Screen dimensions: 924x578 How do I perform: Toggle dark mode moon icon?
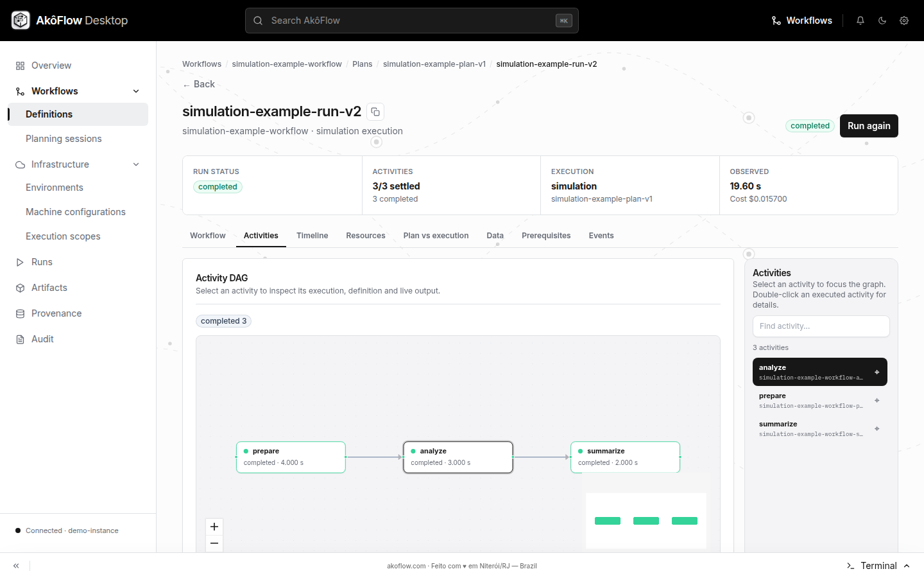click(882, 21)
